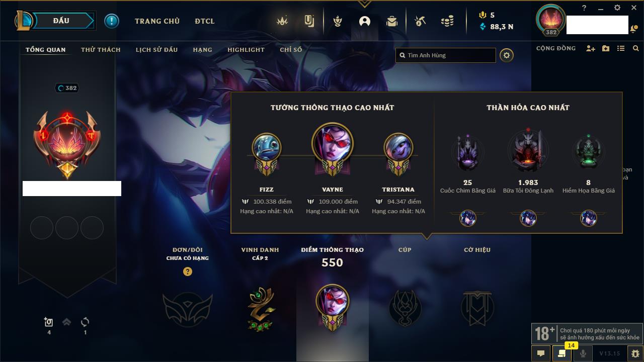Switch to the LỊCH SỬ ĐẤU tab
The image size is (644, 362).
pos(156,50)
